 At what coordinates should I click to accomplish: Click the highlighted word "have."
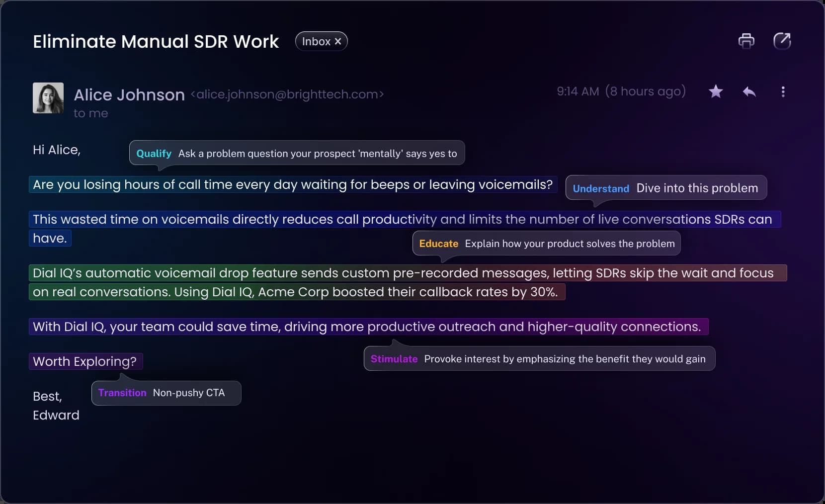(50, 238)
